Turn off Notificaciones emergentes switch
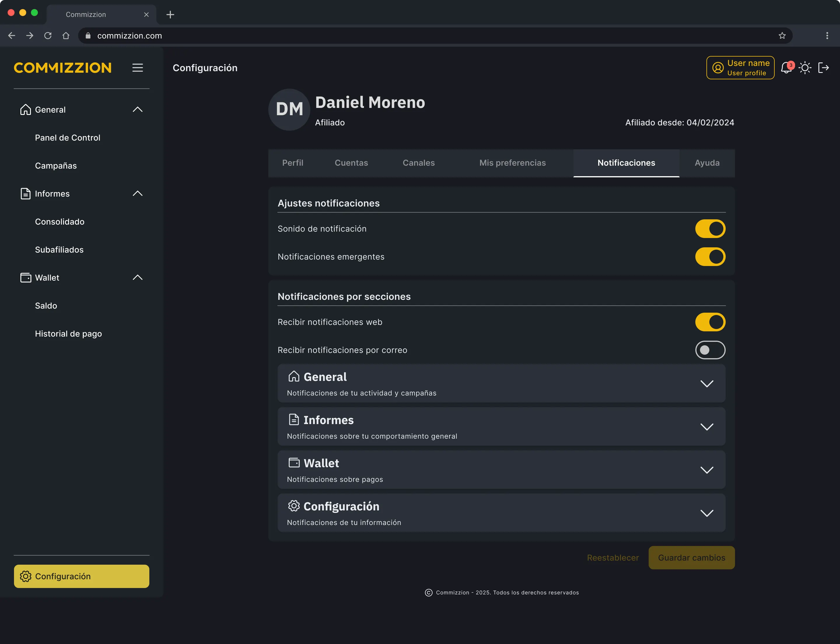Screen dimensions: 840x644 click(710, 257)
